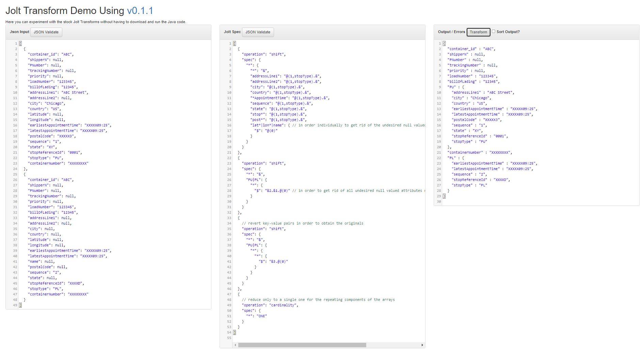Click line number 49 in Json Input gutter
644x352 pixels.
tap(15, 305)
